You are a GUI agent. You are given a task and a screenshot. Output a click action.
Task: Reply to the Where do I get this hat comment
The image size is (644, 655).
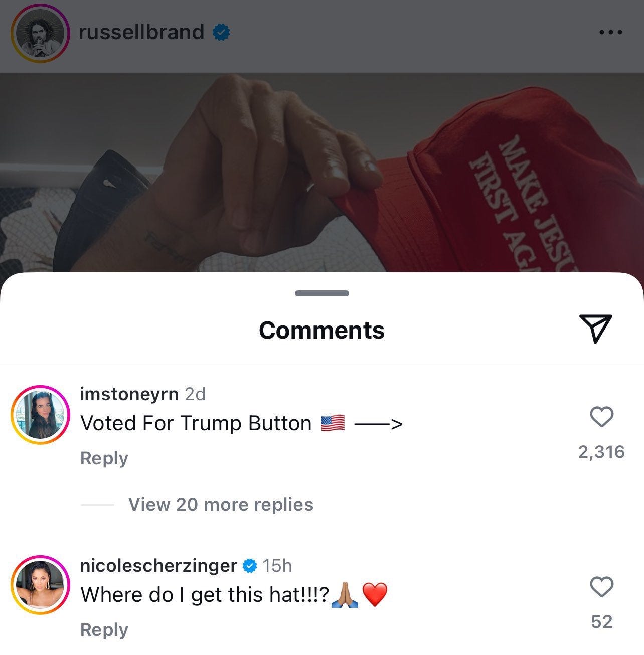104,629
